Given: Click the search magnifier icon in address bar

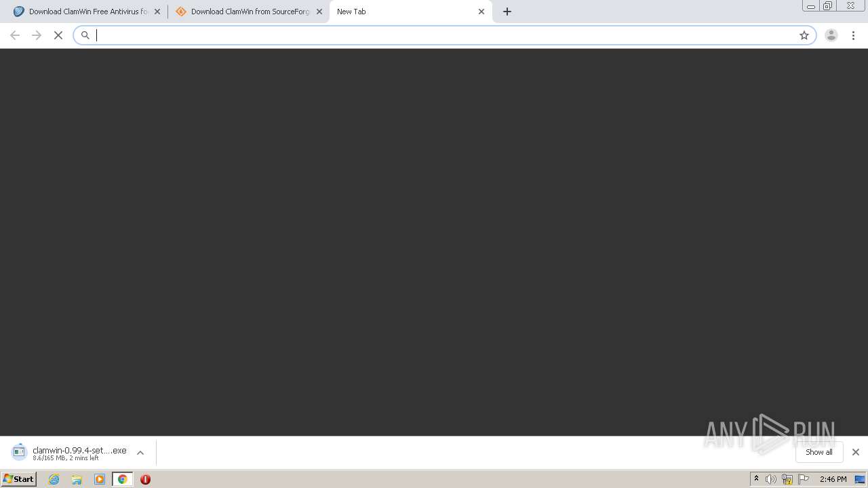Looking at the screenshot, I should point(85,35).
